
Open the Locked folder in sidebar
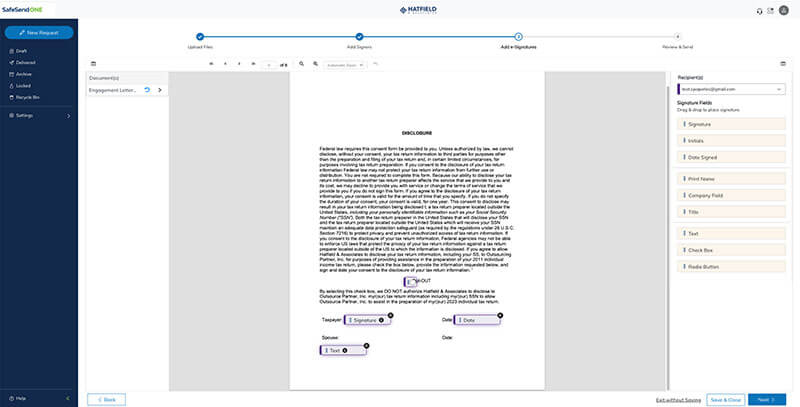pos(20,86)
